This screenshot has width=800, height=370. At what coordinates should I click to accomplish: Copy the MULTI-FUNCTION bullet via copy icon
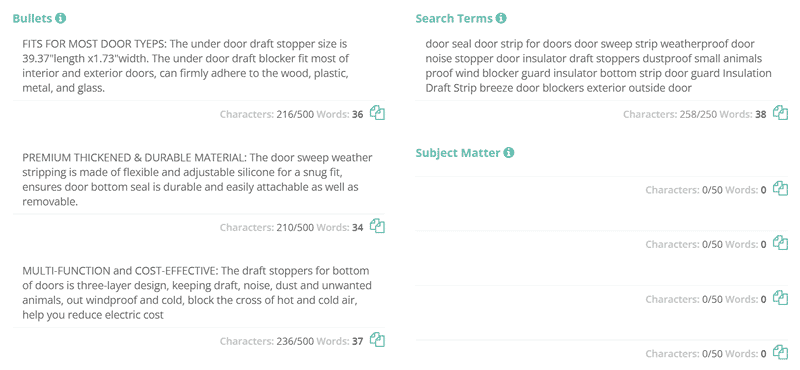click(377, 339)
